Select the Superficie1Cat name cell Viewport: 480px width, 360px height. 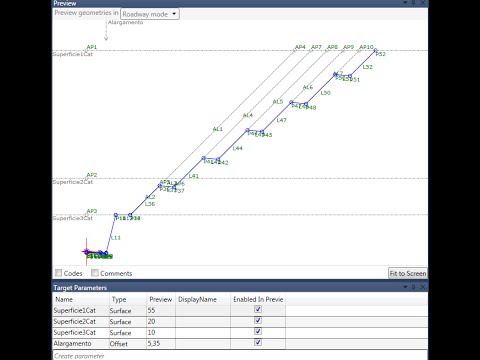81,310
